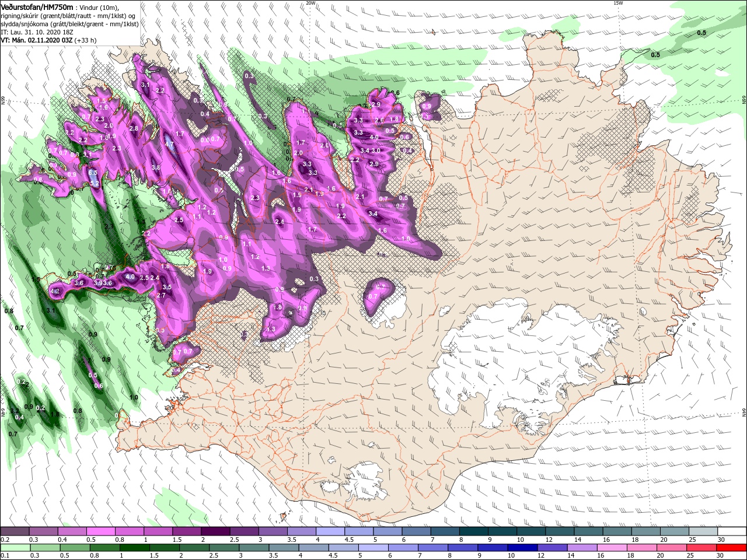Click the bright pink snow legend swatch at 0.5

coord(100,531)
